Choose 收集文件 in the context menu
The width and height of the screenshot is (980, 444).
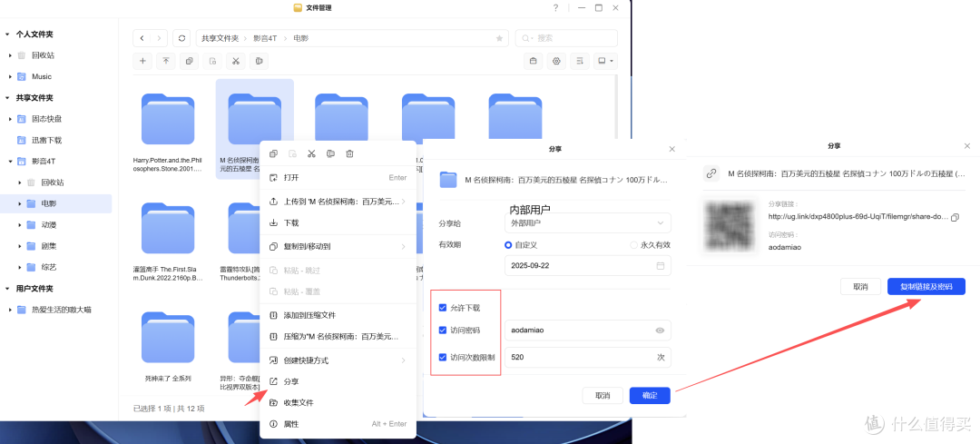(x=338, y=403)
